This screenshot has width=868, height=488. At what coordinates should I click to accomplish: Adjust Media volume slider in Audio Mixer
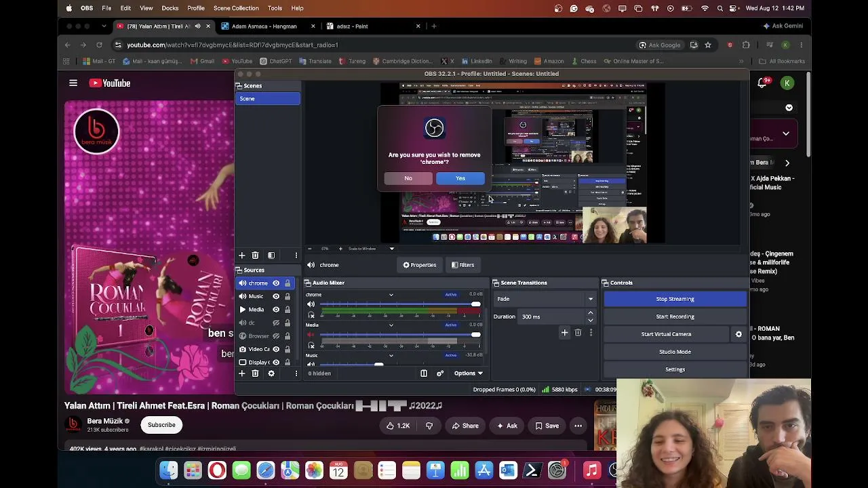coord(400,335)
